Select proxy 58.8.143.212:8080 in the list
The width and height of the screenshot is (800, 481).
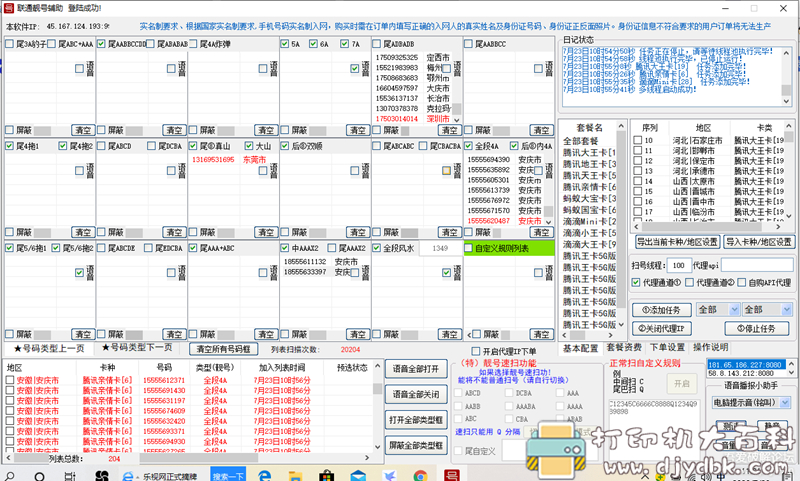746,373
